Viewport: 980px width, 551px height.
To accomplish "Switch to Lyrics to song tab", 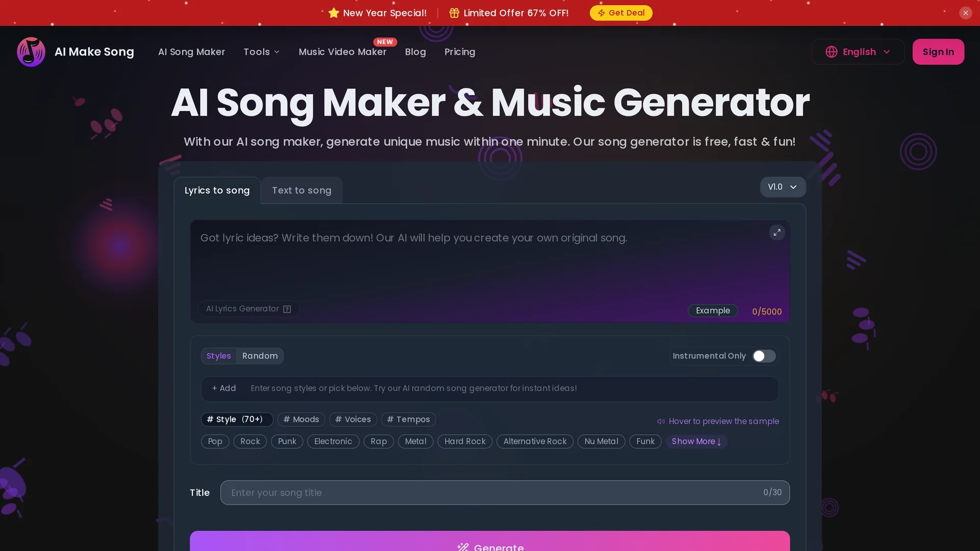I will (x=217, y=190).
